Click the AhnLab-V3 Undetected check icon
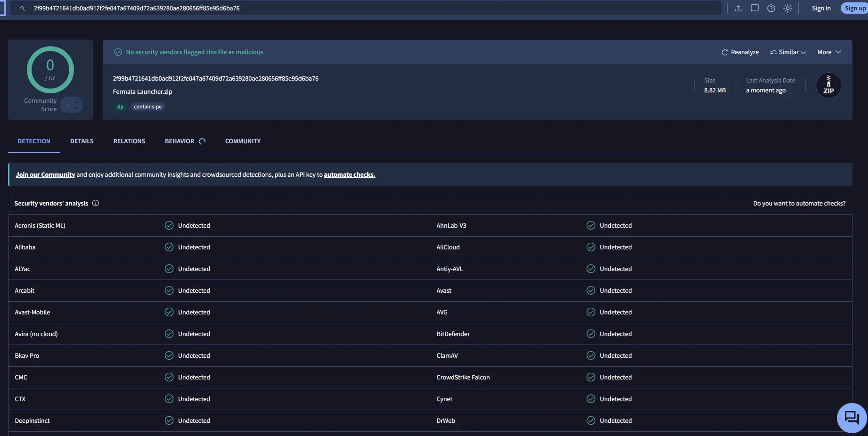 point(591,225)
